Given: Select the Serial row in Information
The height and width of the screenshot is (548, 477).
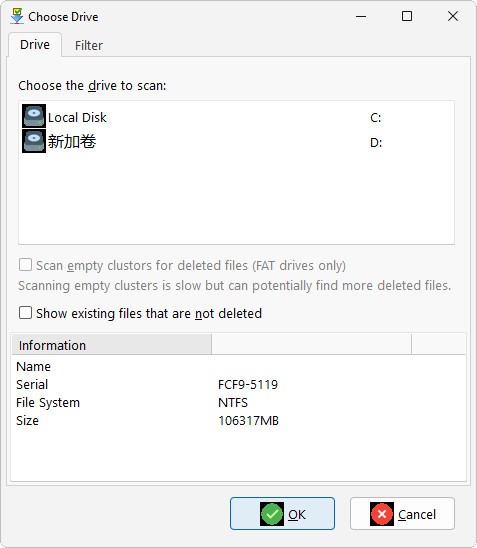Looking at the screenshot, I should pyautogui.click(x=238, y=384).
